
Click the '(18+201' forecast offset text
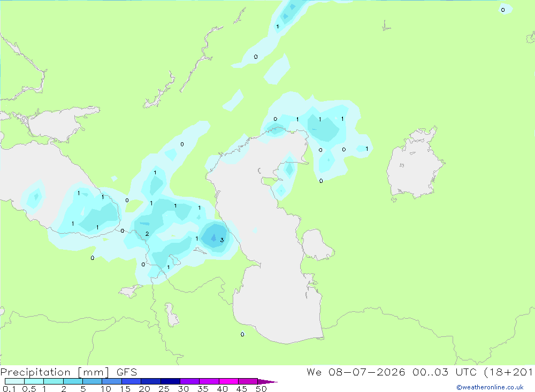[x=509, y=372]
